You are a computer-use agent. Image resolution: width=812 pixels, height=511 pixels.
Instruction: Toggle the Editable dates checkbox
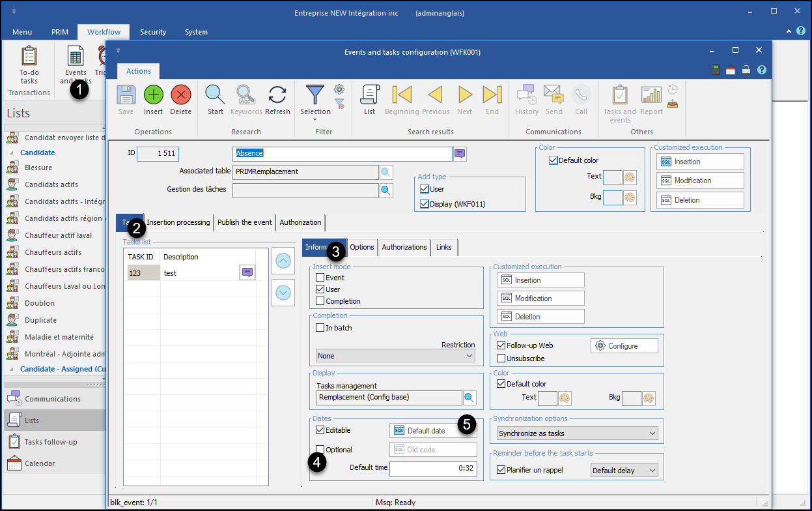tap(320, 430)
